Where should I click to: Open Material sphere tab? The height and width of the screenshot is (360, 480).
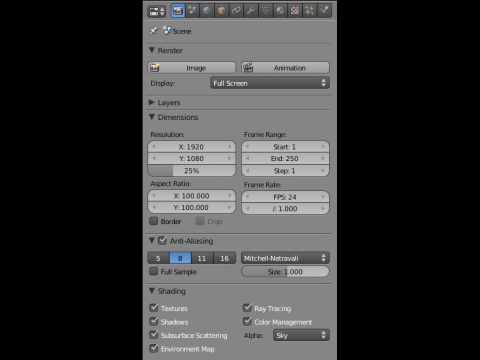tap(280, 11)
